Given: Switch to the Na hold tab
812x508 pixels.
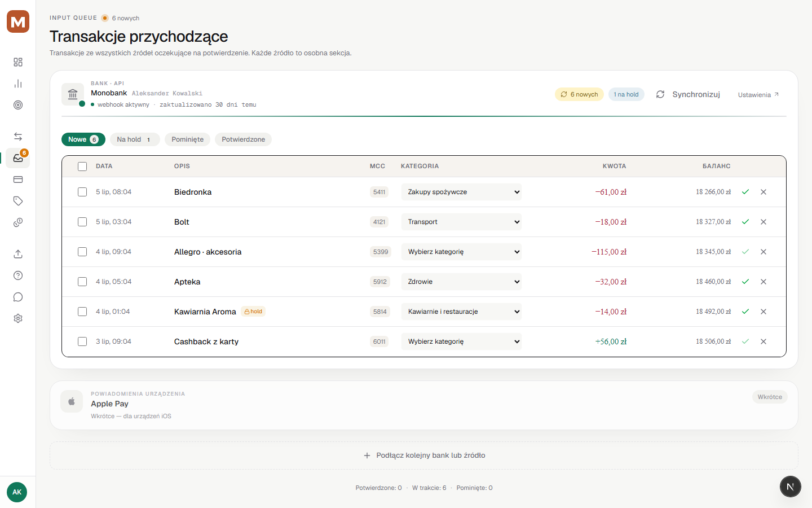Looking at the screenshot, I should tap(135, 139).
